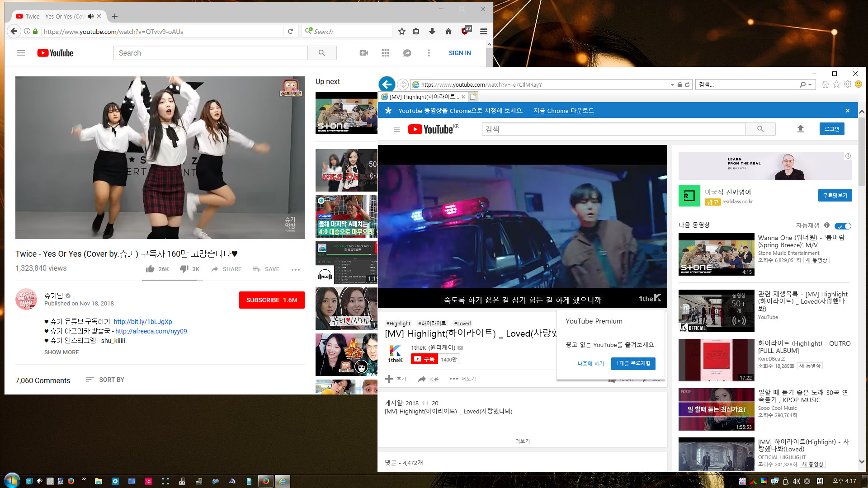Click the blue 로그인 login button
The image size is (868, 488).
click(832, 129)
